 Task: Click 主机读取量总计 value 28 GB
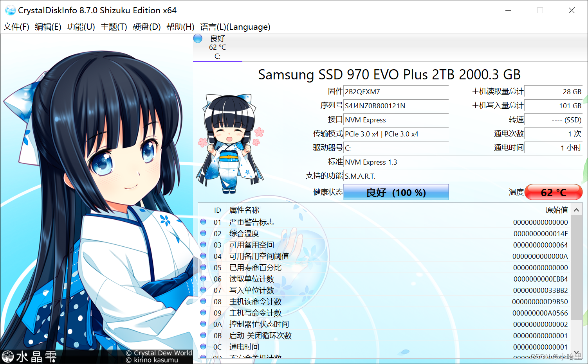[x=554, y=92]
